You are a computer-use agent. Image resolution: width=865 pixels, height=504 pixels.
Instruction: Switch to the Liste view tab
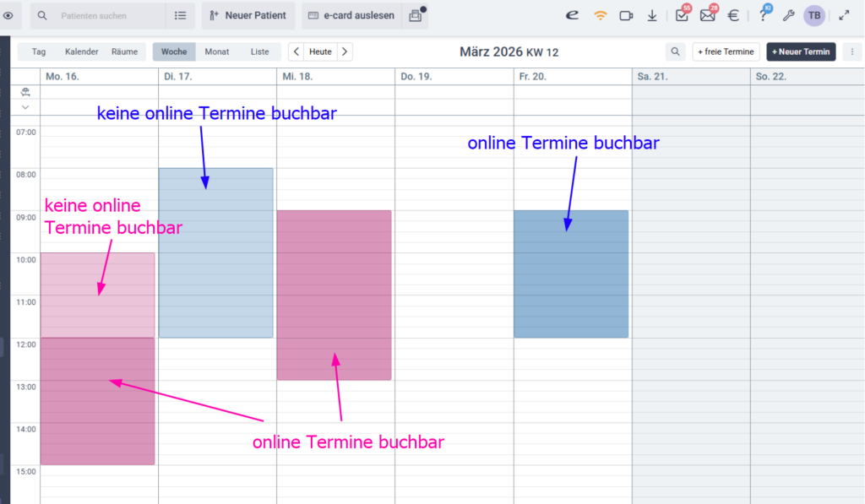pos(260,51)
